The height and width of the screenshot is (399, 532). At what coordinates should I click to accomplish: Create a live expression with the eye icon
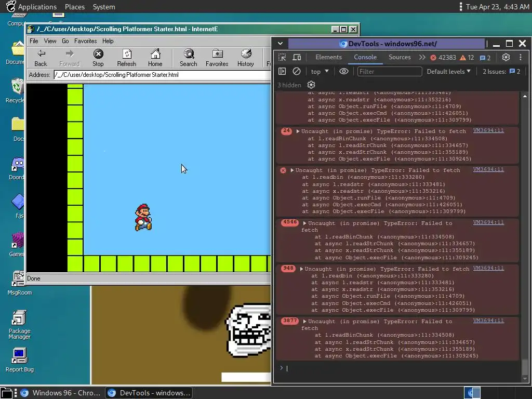pos(344,71)
